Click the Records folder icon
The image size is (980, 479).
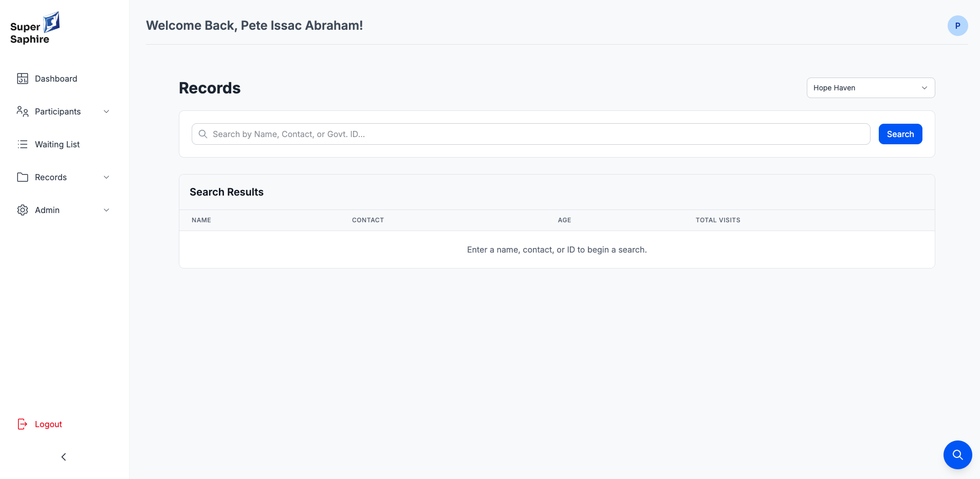click(x=23, y=177)
